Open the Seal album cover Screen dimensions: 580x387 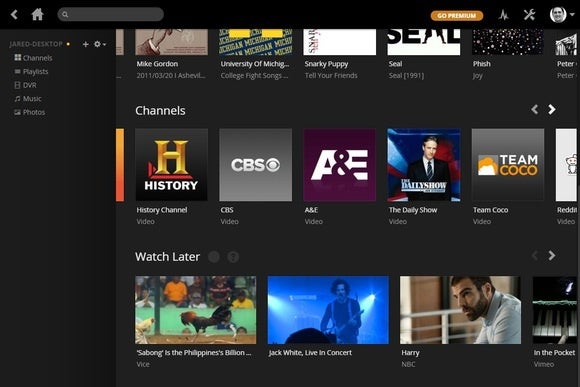click(x=424, y=42)
